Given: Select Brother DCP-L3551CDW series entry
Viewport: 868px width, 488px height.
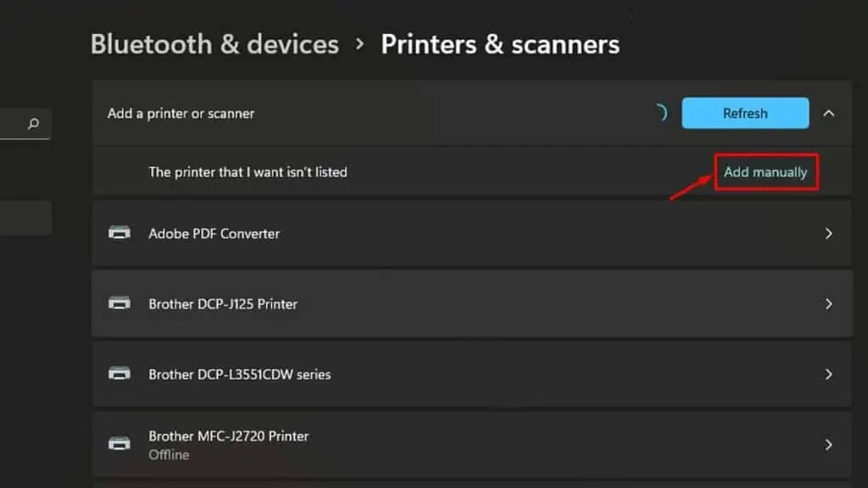Looking at the screenshot, I should click(x=471, y=374).
